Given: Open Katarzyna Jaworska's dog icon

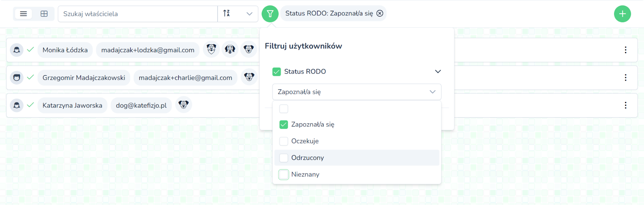Looking at the screenshot, I should click(184, 105).
